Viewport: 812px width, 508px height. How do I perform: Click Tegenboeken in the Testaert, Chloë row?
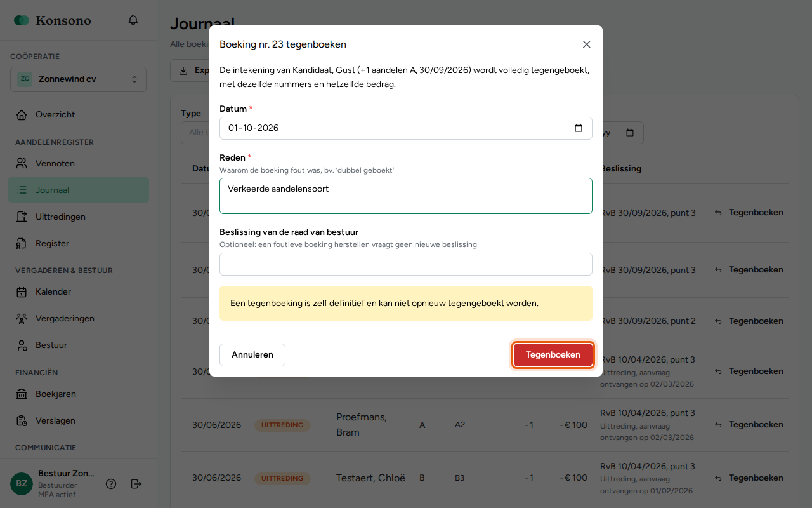pos(749,478)
